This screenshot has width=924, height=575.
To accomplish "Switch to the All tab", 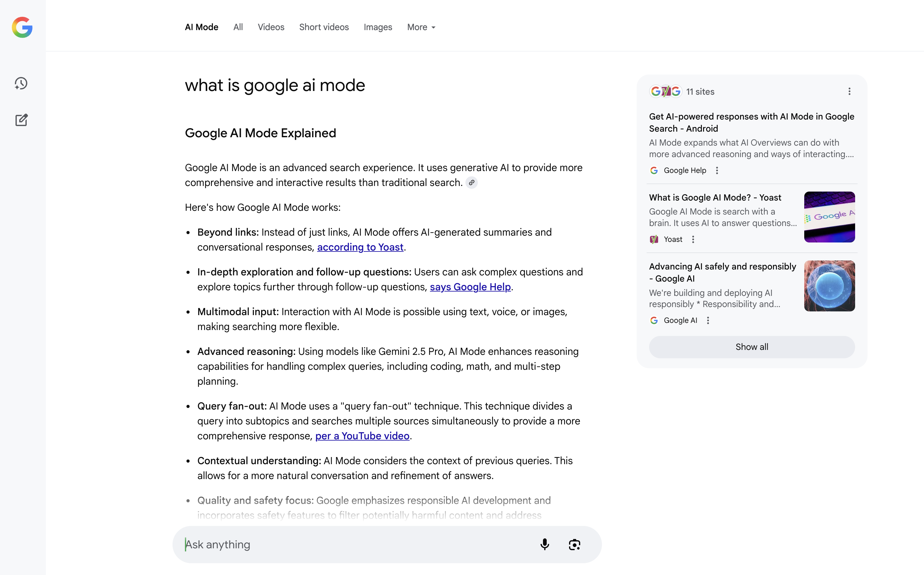I will click(x=238, y=27).
